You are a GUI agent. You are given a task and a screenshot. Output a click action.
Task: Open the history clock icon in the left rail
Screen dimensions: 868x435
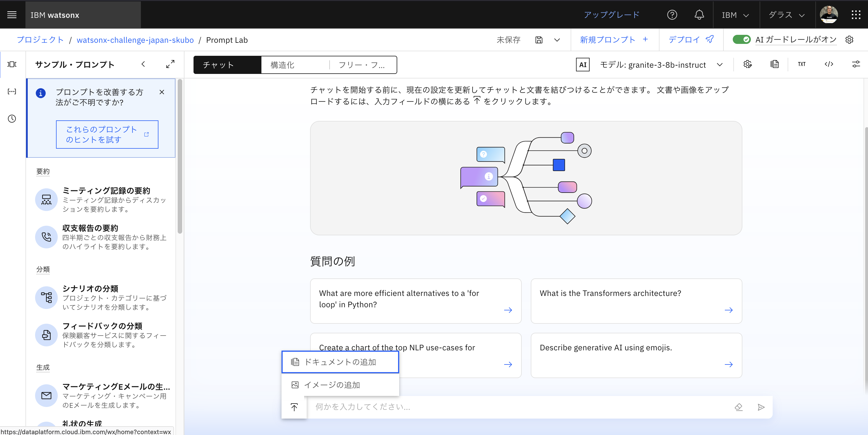(12, 119)
